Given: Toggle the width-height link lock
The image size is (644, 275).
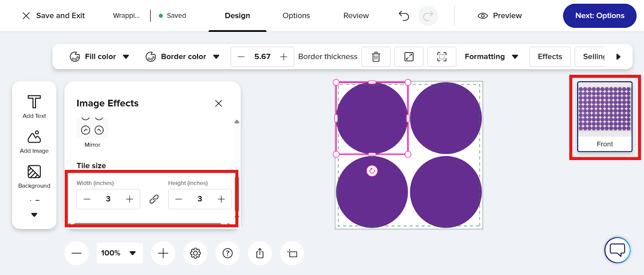Looking at the screenshot, I should 154,199.
